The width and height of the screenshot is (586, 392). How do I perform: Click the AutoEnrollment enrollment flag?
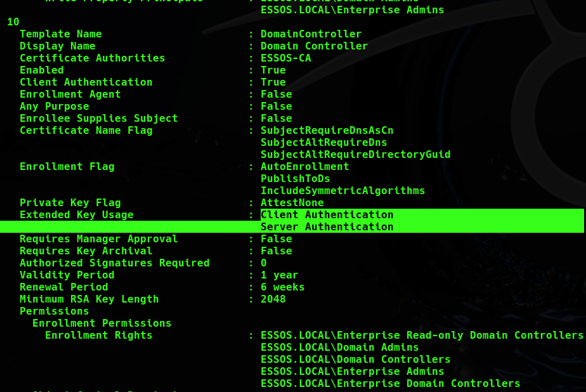(304, 167)
